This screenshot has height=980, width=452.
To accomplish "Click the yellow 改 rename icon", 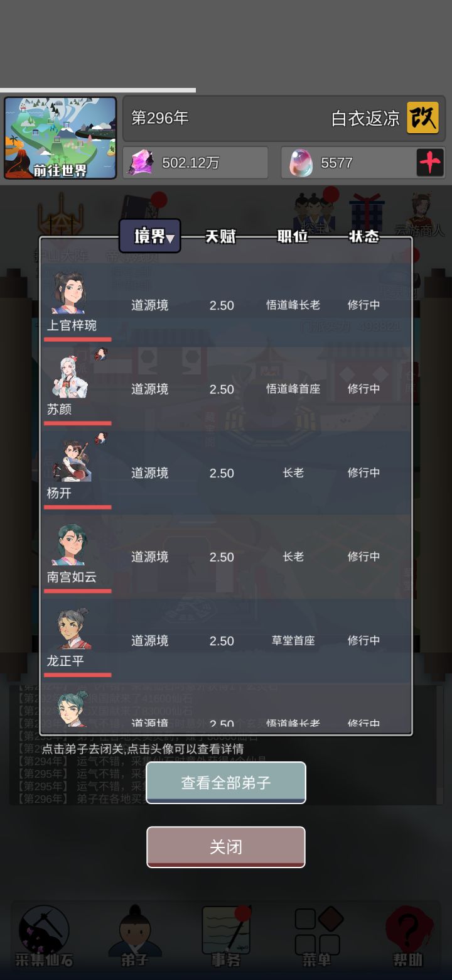I will (x=422, y=117).
